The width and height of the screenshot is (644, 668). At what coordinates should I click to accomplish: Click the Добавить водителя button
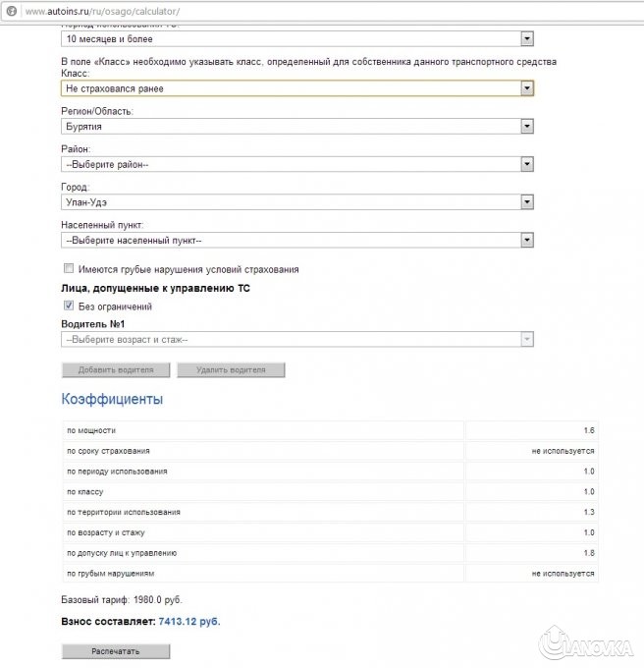tap(116, 370)
